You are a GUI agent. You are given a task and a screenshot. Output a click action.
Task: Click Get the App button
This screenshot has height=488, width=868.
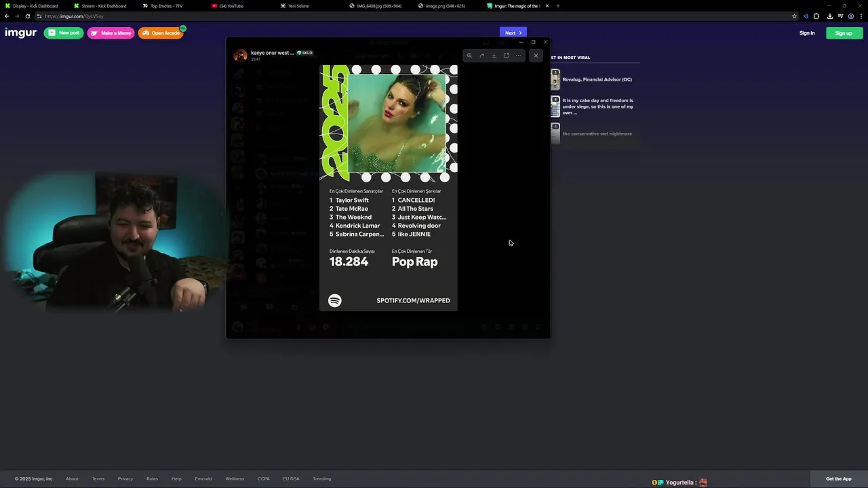coord(838,479)
